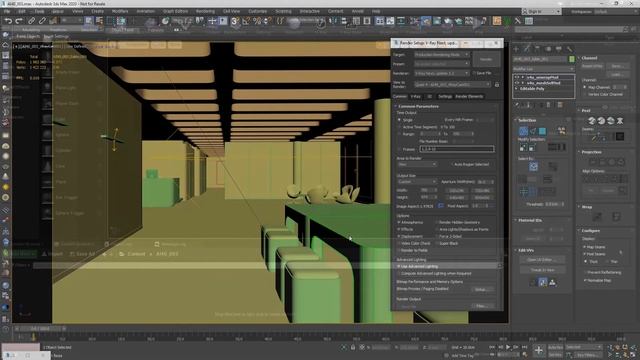
Task: Click the Setup button for Bitmap Proxies
Action: click(482, 289)
